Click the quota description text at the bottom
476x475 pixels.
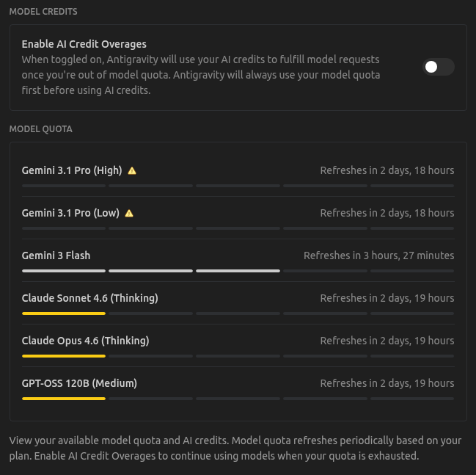(235, 448)
